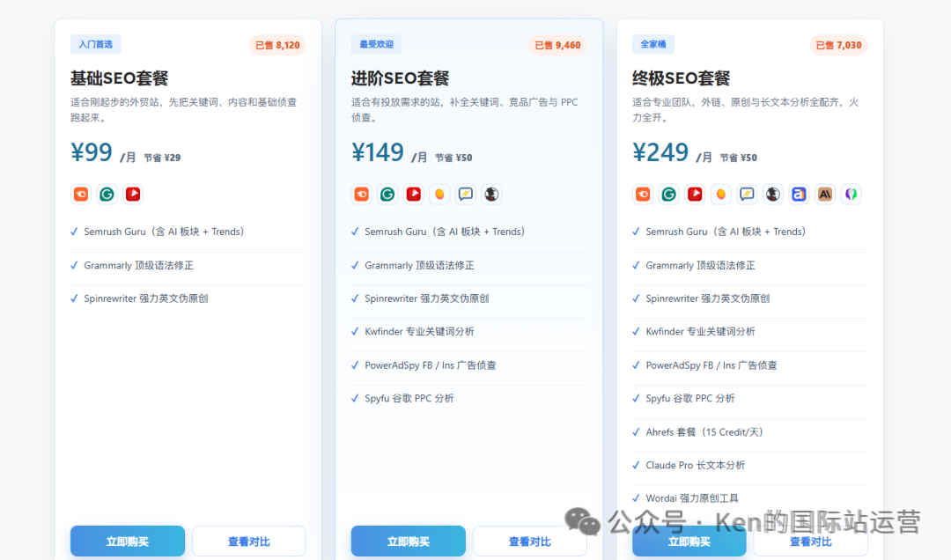Click the Spinrewriter icon in 基础SEO套餐 card
The width and height of the screenshot is (951, 560).
click(133, 194)
